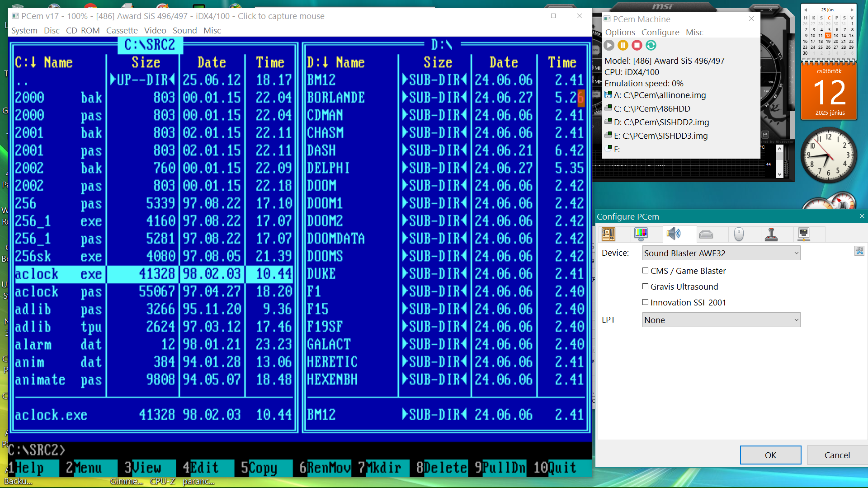The height and width of the screenshot is (488, 868).
Task: Open the Disc menu in PCem
Action: pyautogui.click(x=52, y=30)
